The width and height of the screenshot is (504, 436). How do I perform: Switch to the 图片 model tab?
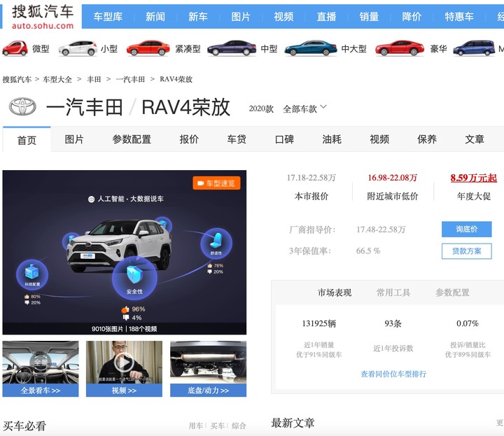(74, 139)
